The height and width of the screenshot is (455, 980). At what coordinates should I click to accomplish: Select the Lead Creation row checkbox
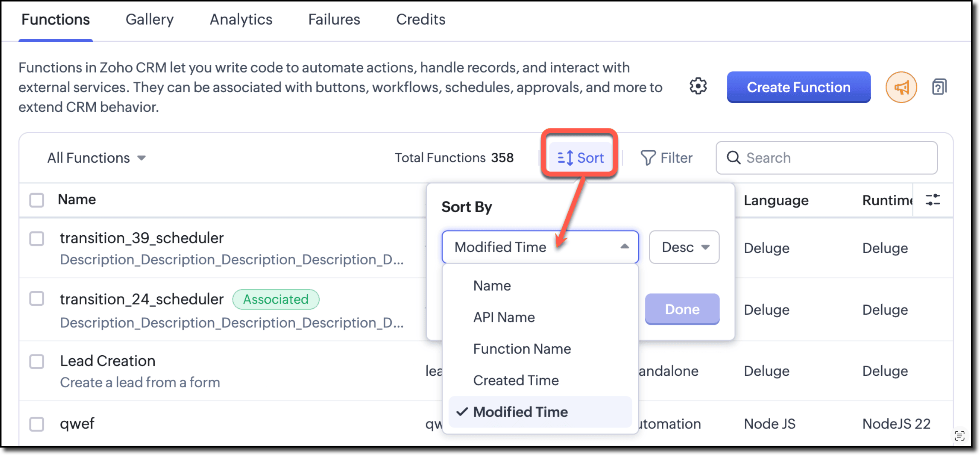(37, 362)
